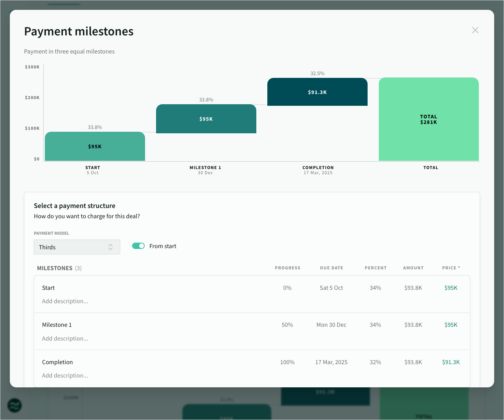The image size is (504, 420).
Task: Click the AMOUNT column header
Action: (x=413, y=268)
